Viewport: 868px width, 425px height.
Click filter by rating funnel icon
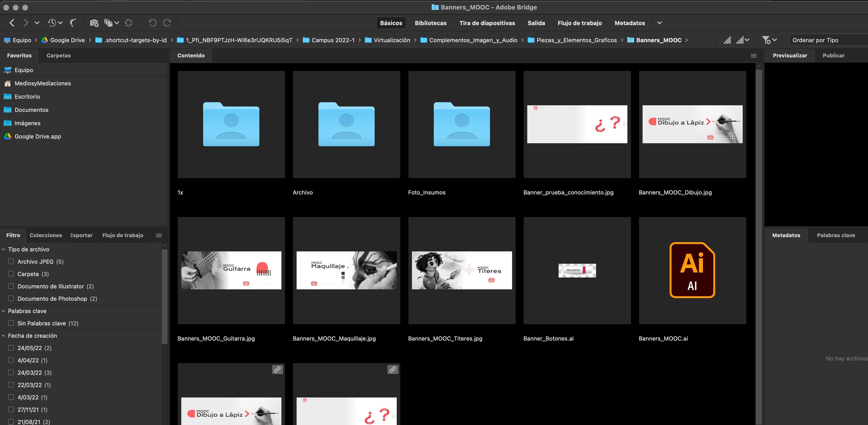[x=766, y=40]
